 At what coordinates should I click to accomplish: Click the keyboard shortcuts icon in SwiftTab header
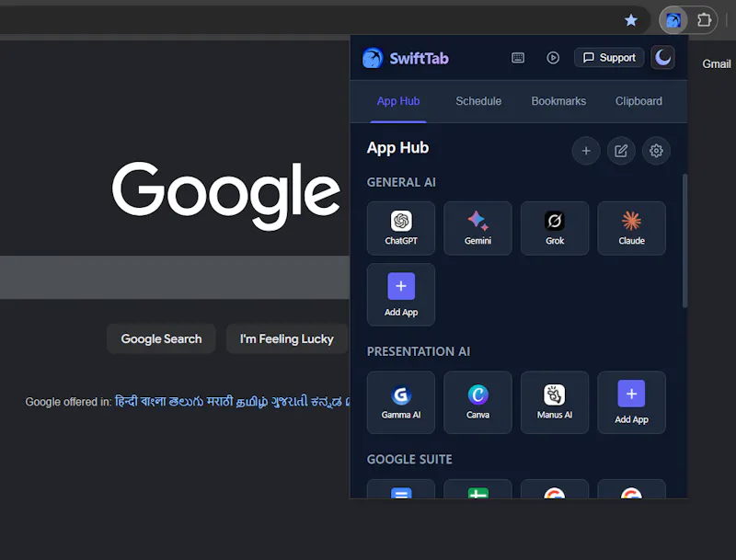[x=518, y=58]
